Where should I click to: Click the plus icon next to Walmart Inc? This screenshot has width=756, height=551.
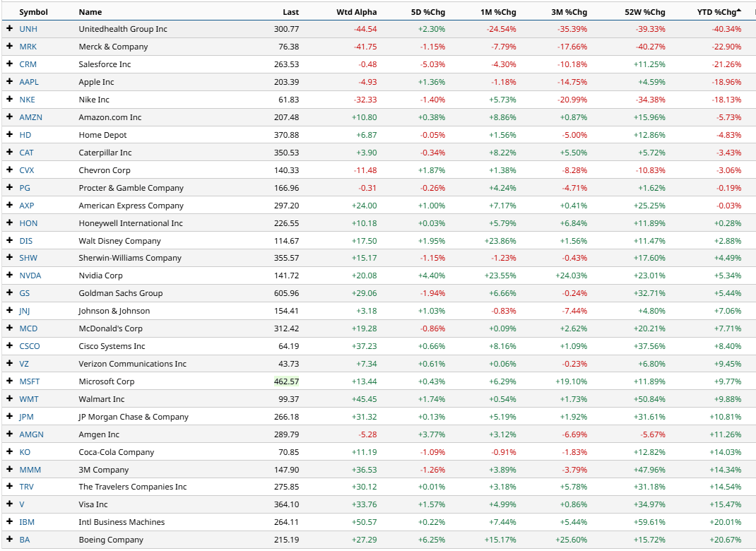coord(9,399)
